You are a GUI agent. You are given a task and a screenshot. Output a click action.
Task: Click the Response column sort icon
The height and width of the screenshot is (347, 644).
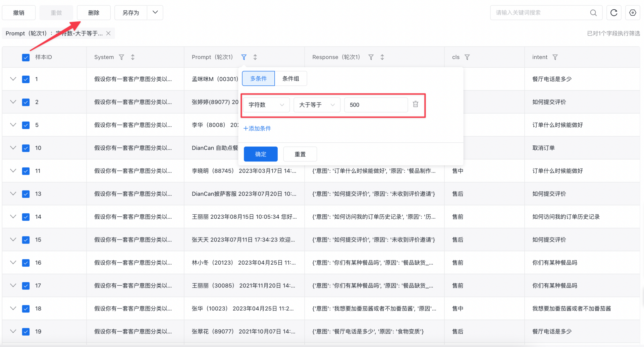click(x=382, y=57)
